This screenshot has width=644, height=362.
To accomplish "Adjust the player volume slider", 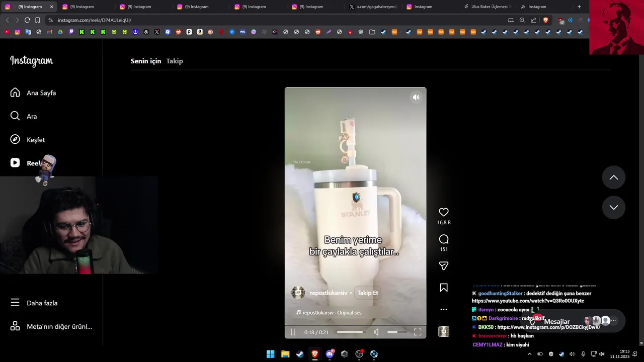I will tap(397, 332).
